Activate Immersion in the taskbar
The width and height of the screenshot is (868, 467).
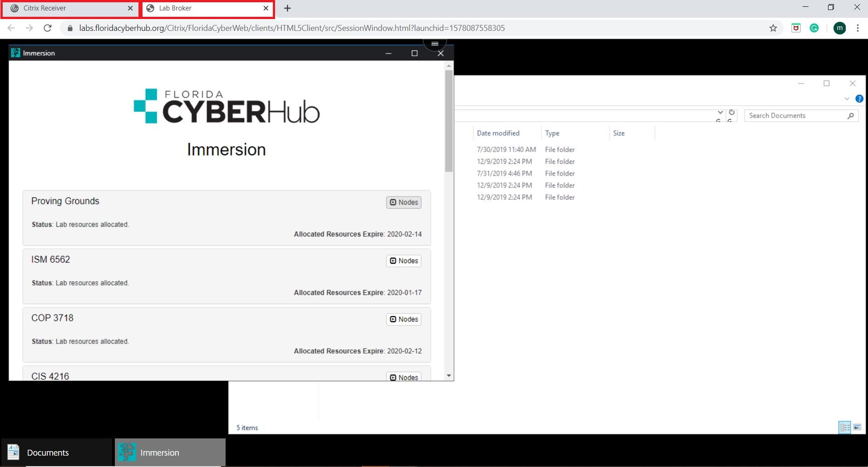tap(170, 452)
